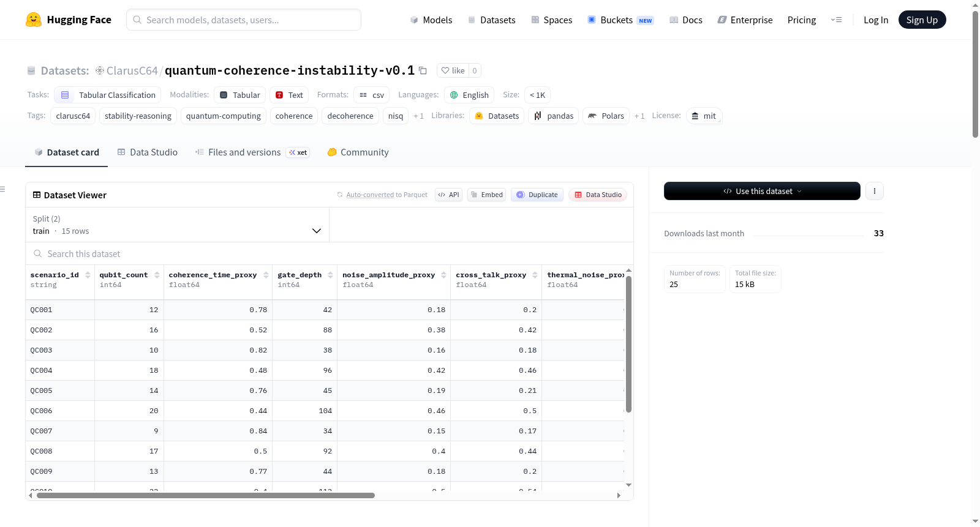Open the Pricing page link
This screenshot has width=980, height=527.
pos(802,20)
